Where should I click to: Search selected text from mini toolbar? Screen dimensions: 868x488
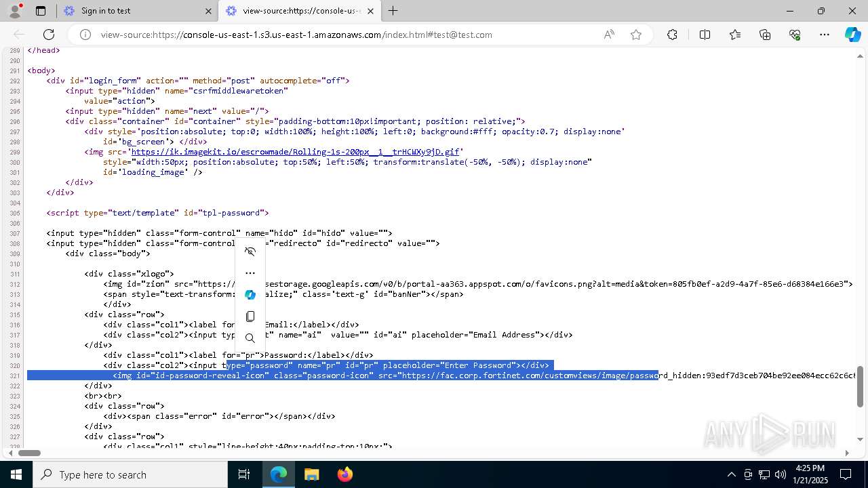(250, 338)
